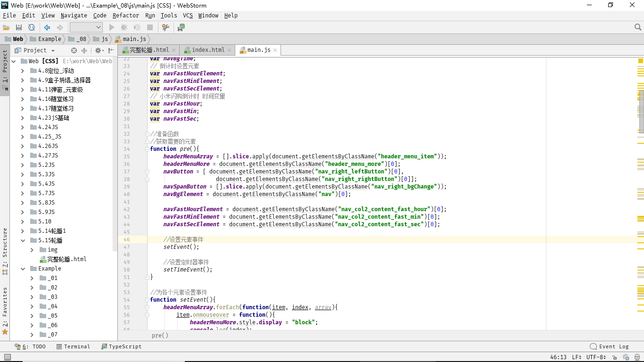Close the 完整轮播.html tab
The height and width of the screenshot is (362, 644).
pyautogui.click(x=174, y=50)
